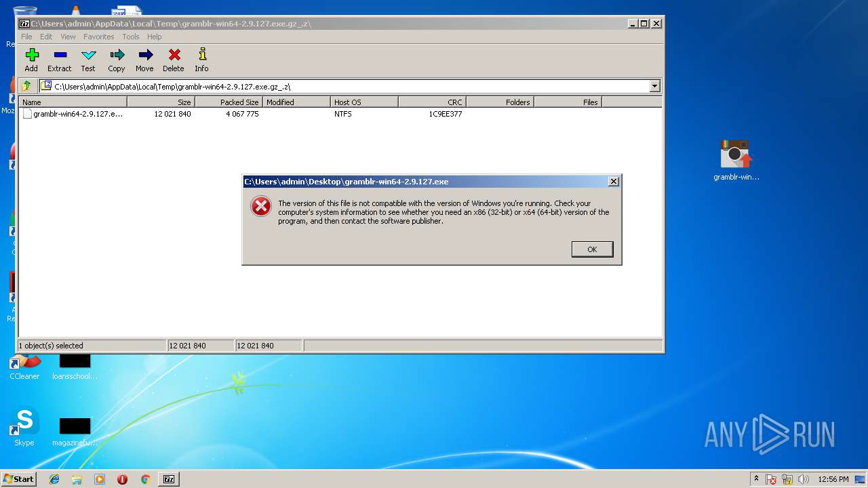Image resolution: width=868 pixels, height=488 pixels.
Task: Click the CRC value 1C9EE377
Action: pos(446,114)
